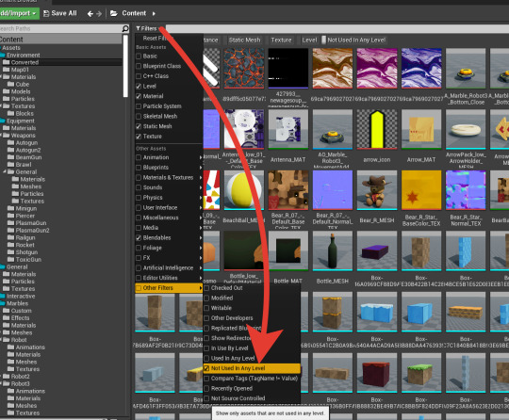Image resolution: width=509 pixels, height=420 pixels.
Task: Select the Models folder icon
Action: [7, 91]
